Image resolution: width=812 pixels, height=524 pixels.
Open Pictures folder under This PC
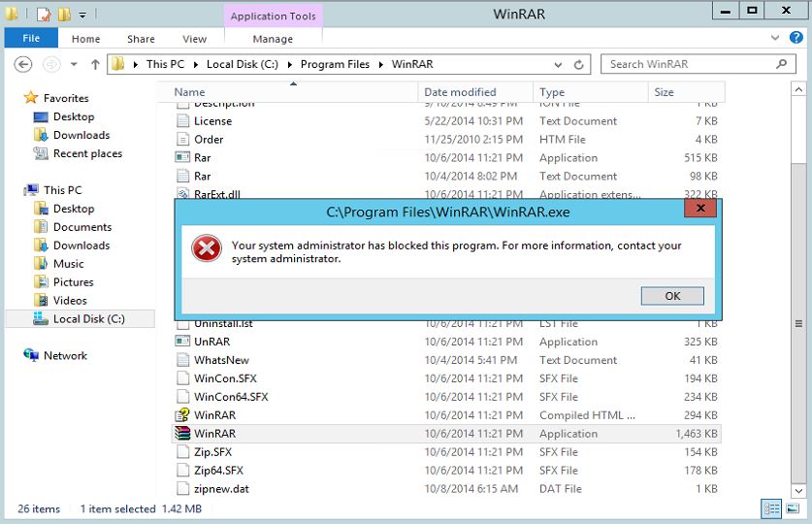click(x=73, y=282)
